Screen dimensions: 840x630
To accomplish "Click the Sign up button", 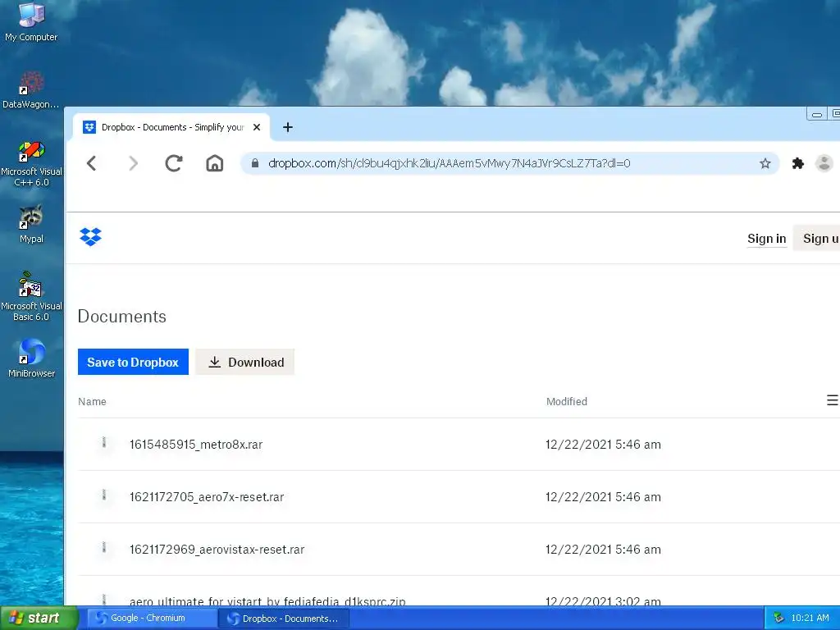I will [816, 239].
